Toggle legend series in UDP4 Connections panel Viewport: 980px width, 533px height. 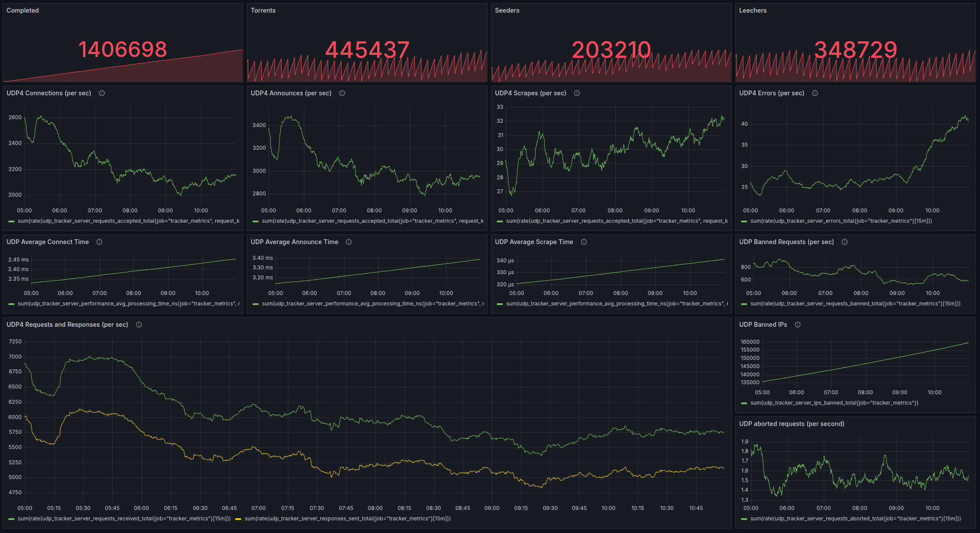pos(128,221)
